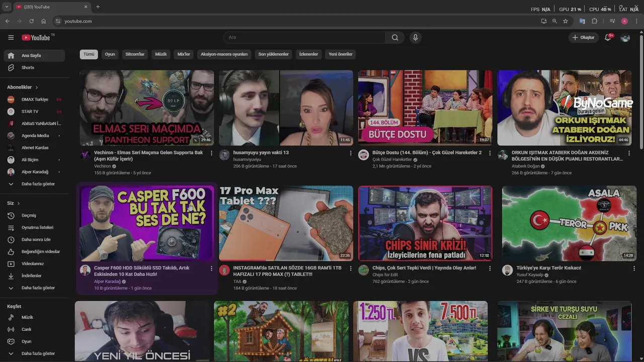Open Geçmiş history
Screen dimensions: 644x362
33,215
